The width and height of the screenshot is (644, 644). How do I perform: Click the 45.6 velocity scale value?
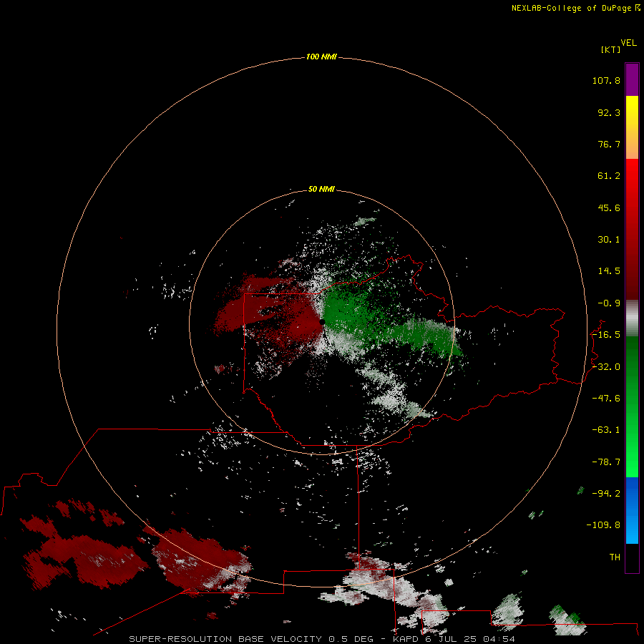tap(609, 208)
